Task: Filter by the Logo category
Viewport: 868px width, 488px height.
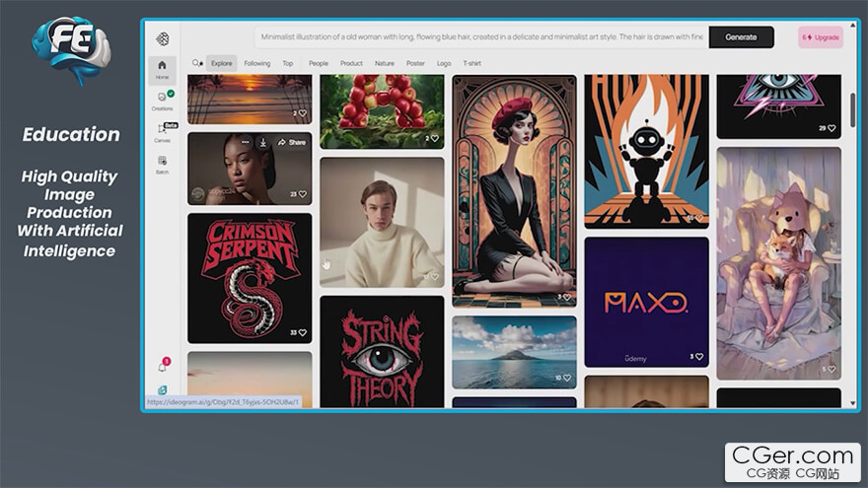Action: pos(444,63)
